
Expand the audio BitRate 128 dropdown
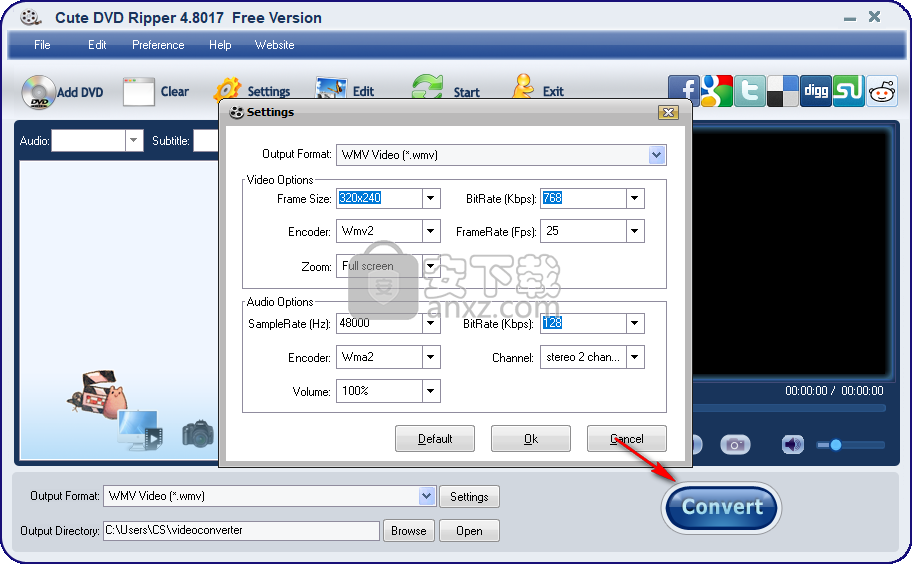635,323
